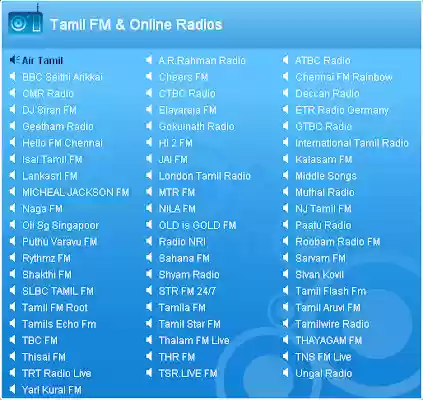Click speaker icon next to CMR Radio
This screenshot has height=400, width=423.
point(13,93)
